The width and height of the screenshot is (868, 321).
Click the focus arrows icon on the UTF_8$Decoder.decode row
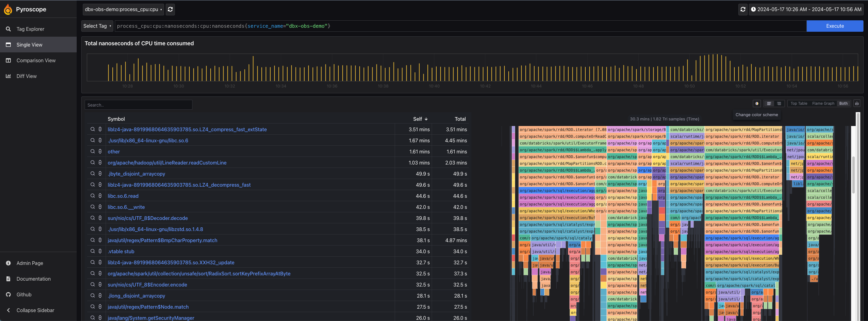tap(100, 218)
